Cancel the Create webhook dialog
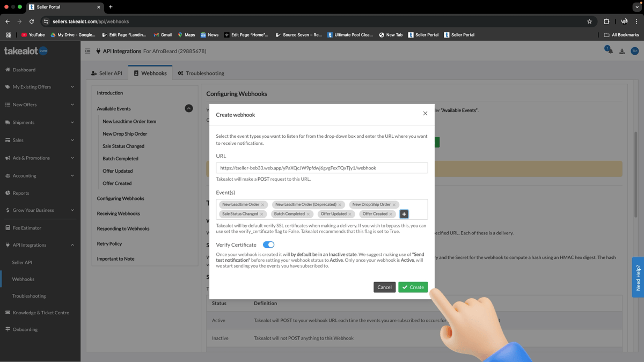The image size is (644, 362). [384, 287]
